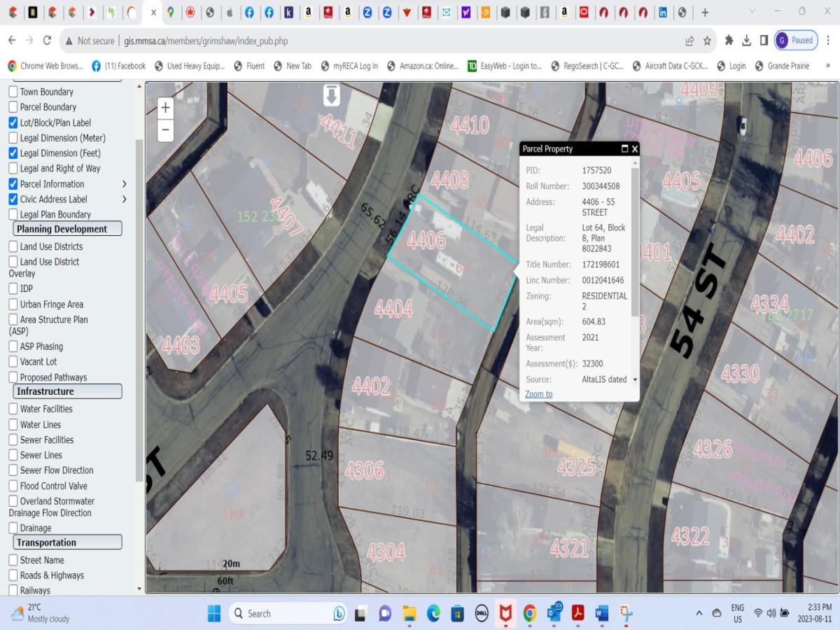Expand the Parcel Information layer options
Viewport: 840px width, 630px height.
125,184
